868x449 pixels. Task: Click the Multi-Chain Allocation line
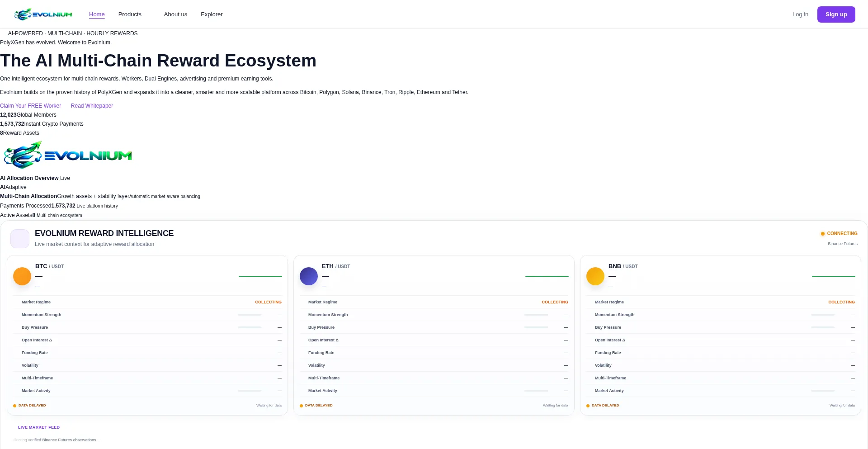[x=100, y=196]
